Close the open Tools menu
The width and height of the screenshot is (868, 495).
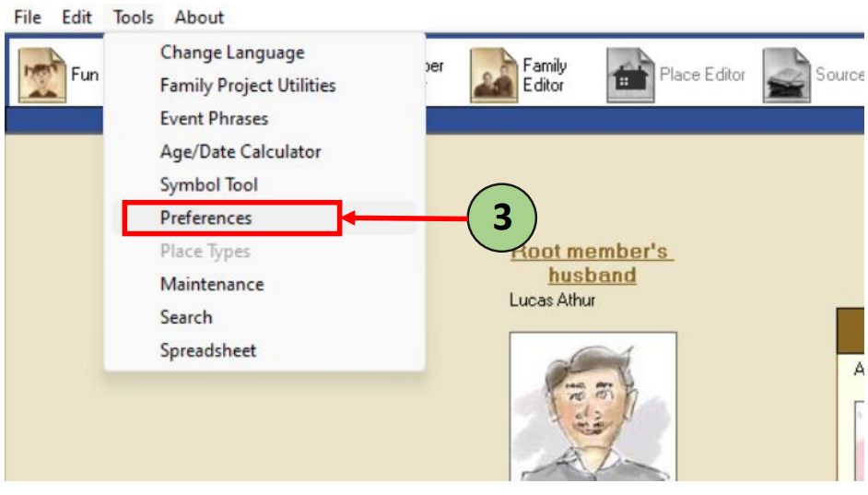point(134,17)
